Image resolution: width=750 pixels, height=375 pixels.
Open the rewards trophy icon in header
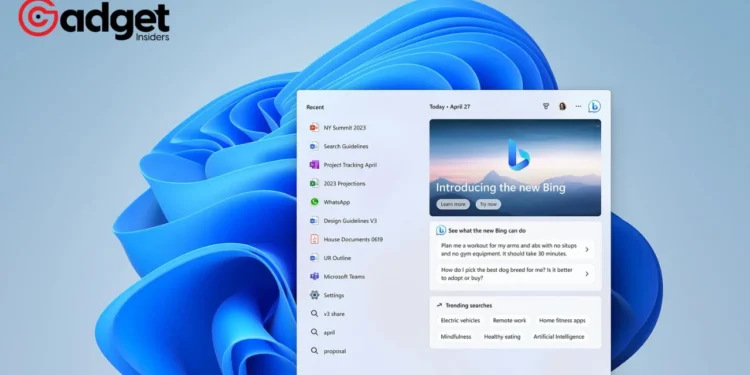[546, 106]
